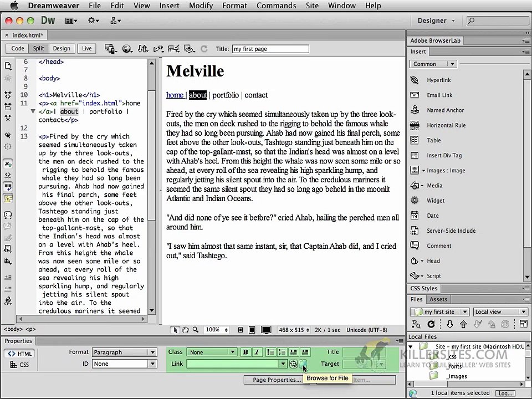Open the Modify menu
The image size is (532, 399).
pyautogui.click(x=201, y=6)
